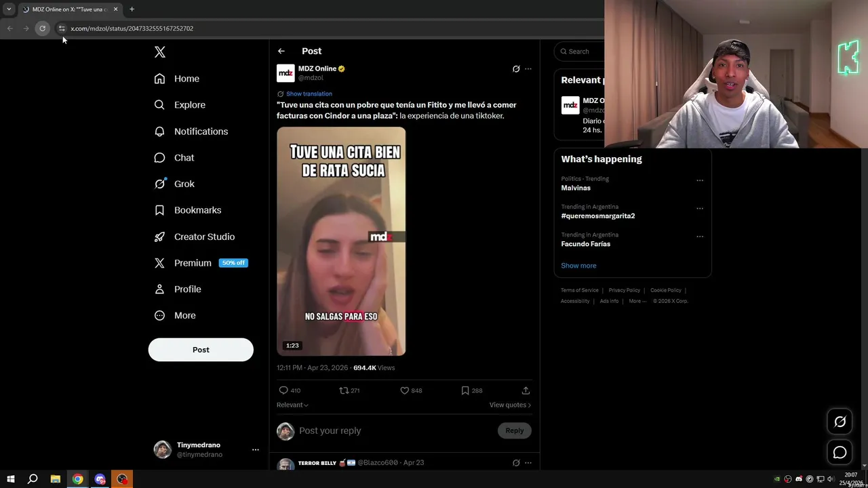Viewport: 868px width, 488px height.
Task: Open site information icon in address bar
Action: click(x=62, y=28)
